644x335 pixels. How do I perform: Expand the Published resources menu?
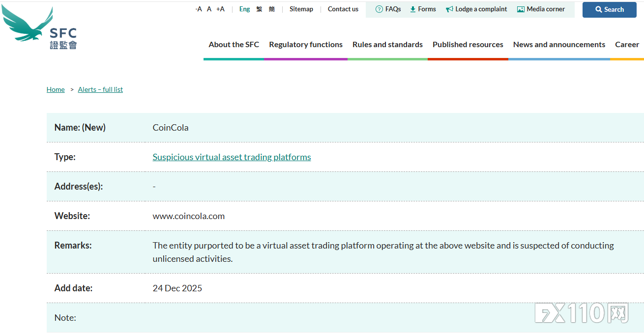tap(468, 45)
